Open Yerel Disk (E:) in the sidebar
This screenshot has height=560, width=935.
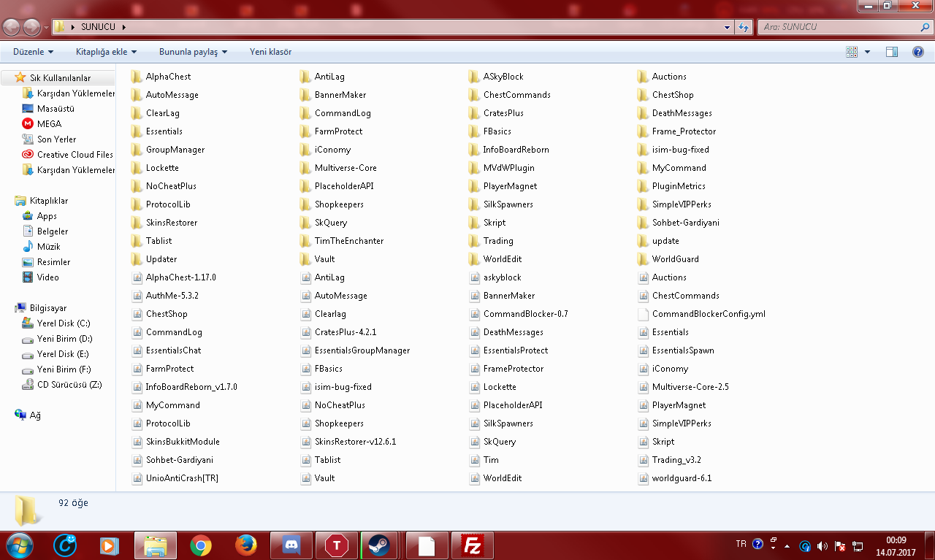64,354
